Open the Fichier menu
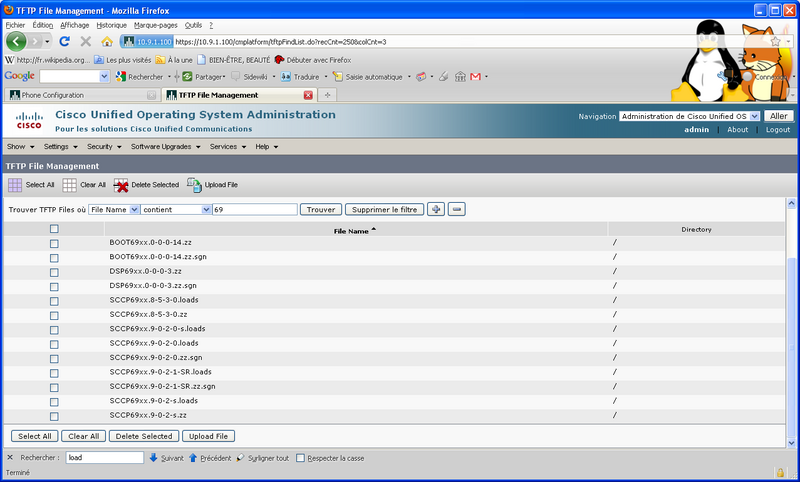Viewport: 800px width, 482px height. pos(15,25)
